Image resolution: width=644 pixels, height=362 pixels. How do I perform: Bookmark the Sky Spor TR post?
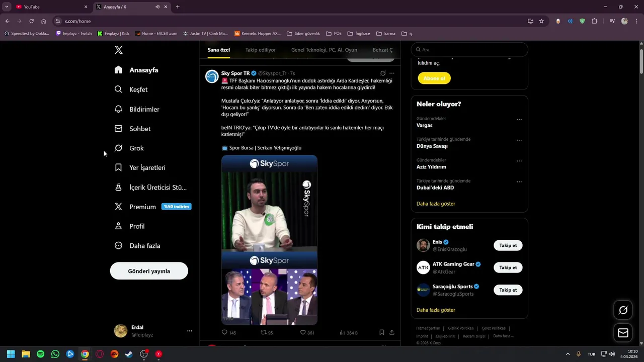coord(382,332)
